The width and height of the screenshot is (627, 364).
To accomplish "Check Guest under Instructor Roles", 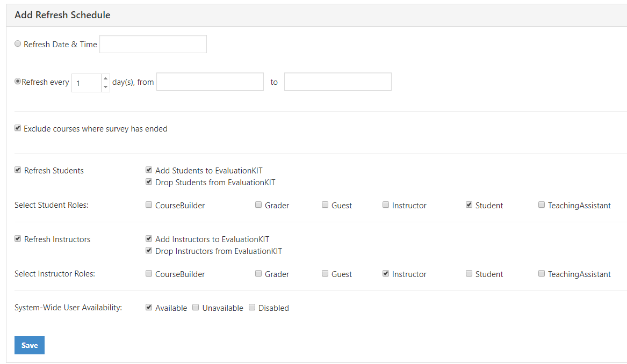I will 325,274.
